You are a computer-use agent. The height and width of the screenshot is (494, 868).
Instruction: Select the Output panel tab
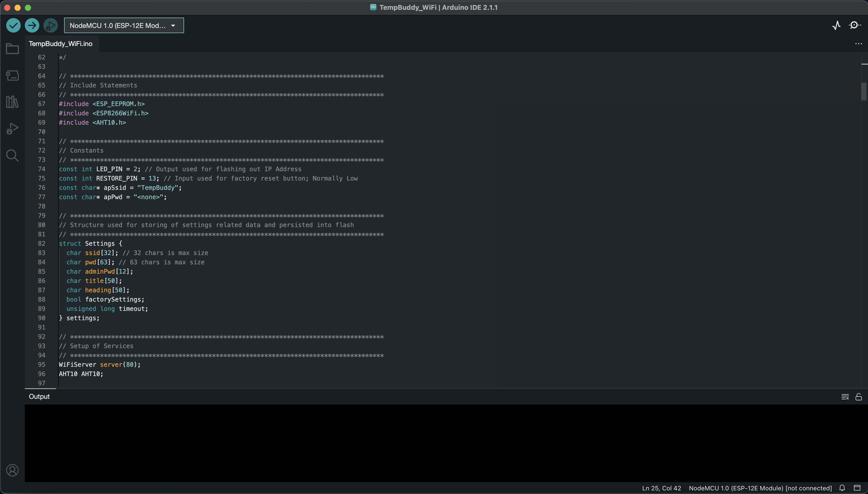[x=39, y=397]
